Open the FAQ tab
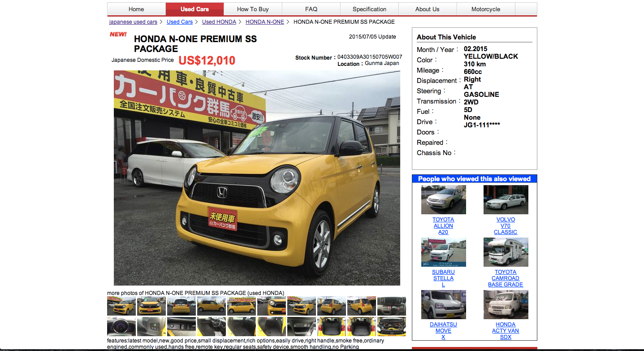This screenshot has width=644, height=351. [311, 9]
